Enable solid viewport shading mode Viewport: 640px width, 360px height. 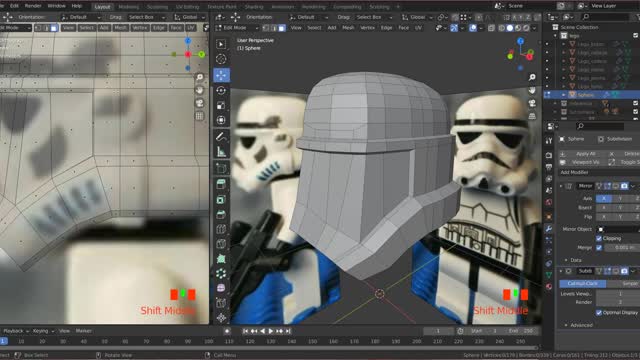coord(510,28)
